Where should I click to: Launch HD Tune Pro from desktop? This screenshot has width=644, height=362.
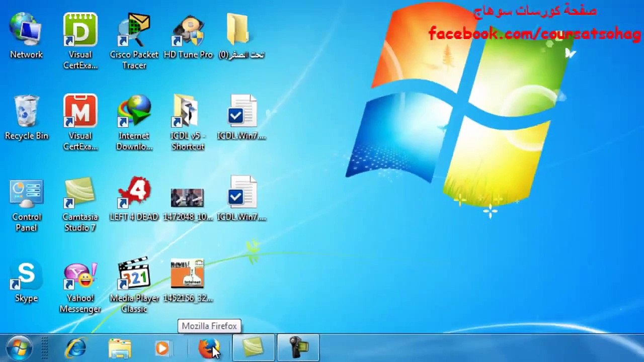[188, 36]
